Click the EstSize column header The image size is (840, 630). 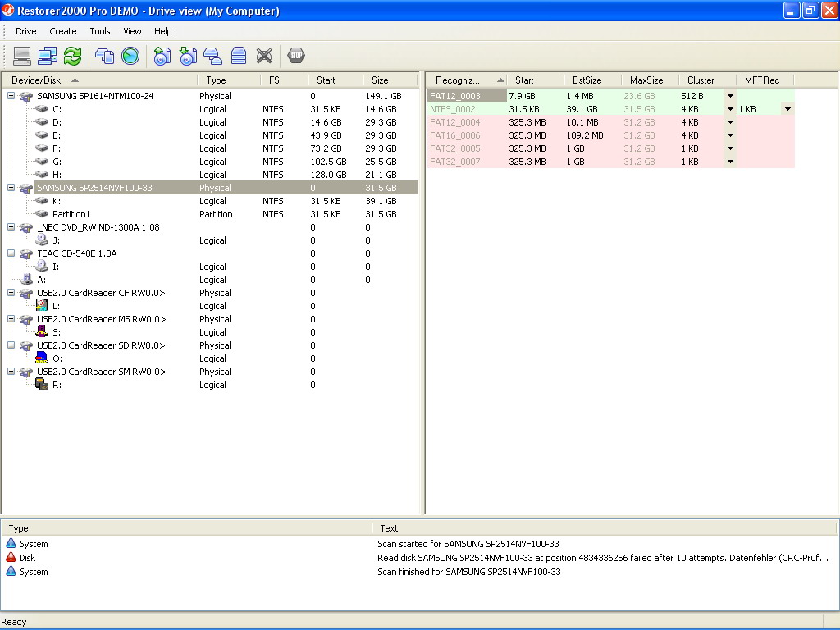[x=593, y=80]
